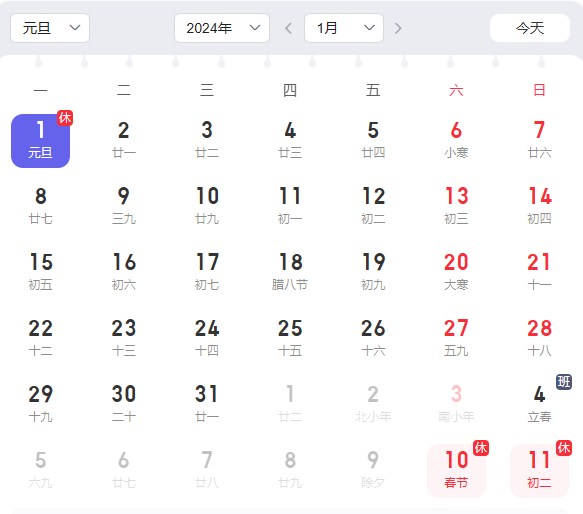The height and width of the screenshot is (514, 583).
Task: Select January 27 五九 date
Action: (x=457, y=339)
